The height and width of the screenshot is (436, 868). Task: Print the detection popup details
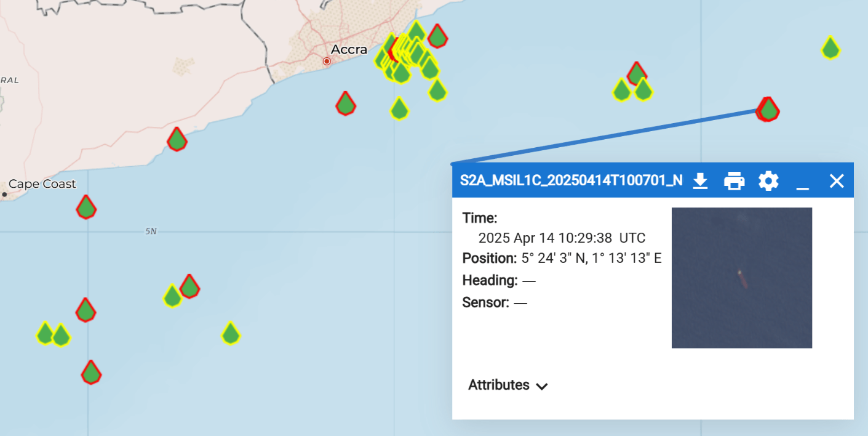click(735, 181)
